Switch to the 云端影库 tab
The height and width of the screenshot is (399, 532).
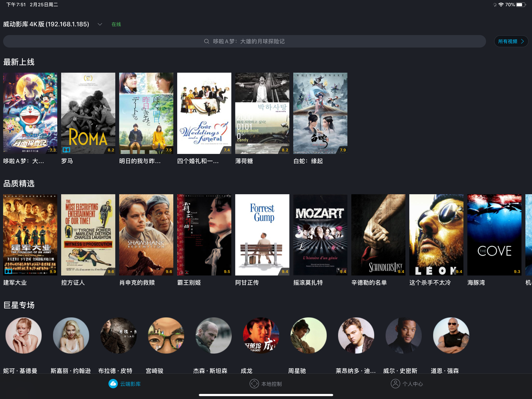[x=125, y=384]
